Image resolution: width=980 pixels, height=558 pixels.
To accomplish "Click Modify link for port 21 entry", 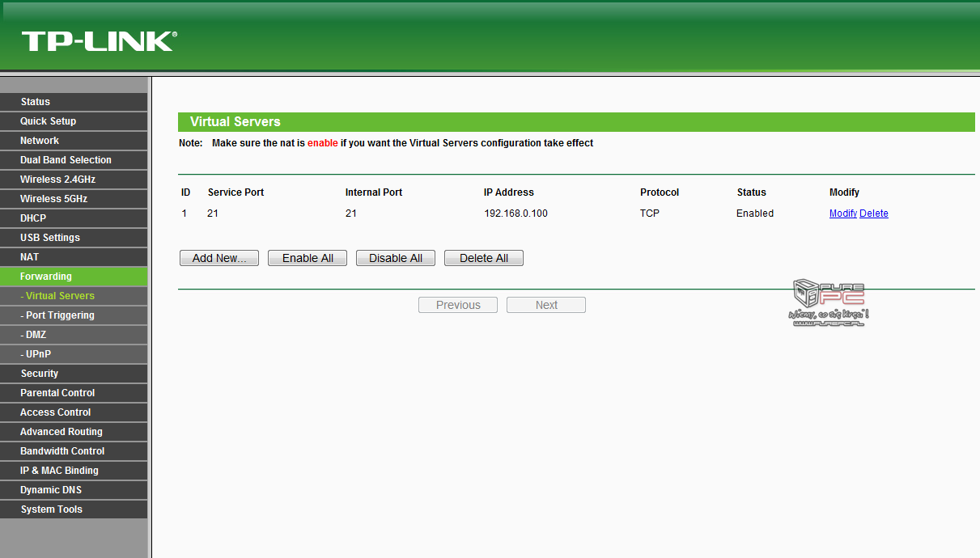I will (842, 213).
